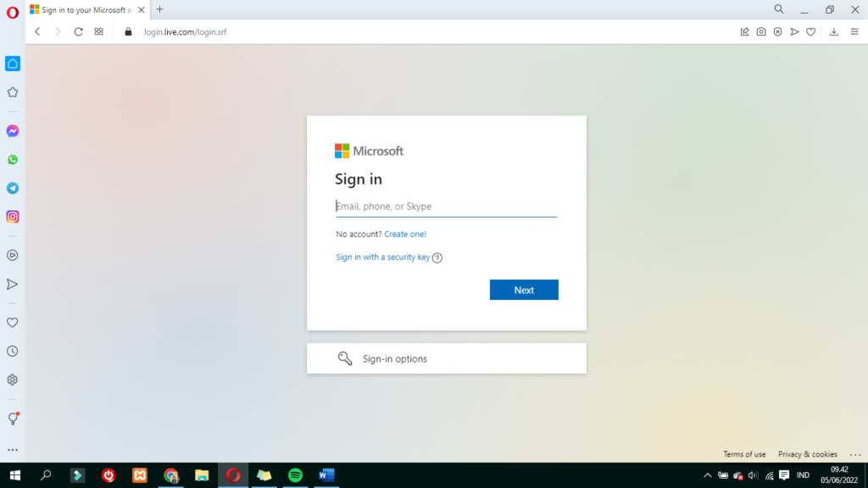Image resolution: width=868 pixels, height=488 pixels.
Task: Open the ad blocker shield icon
Action: 778,32
